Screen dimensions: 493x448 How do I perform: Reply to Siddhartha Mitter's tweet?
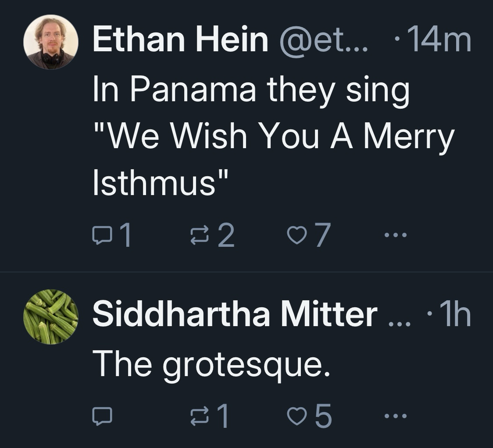pos(102,416)
